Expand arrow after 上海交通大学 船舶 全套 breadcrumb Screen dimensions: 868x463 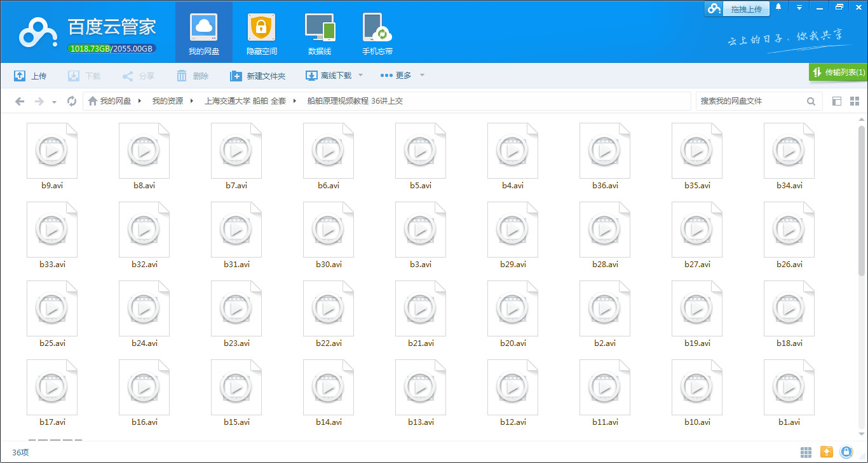(x=295, y=101)
